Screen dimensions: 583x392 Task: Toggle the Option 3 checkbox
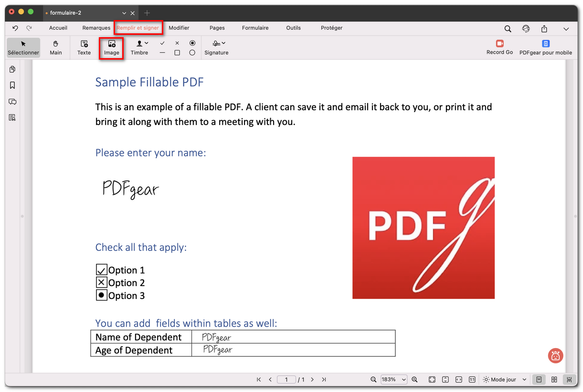[x=102, y=295]
